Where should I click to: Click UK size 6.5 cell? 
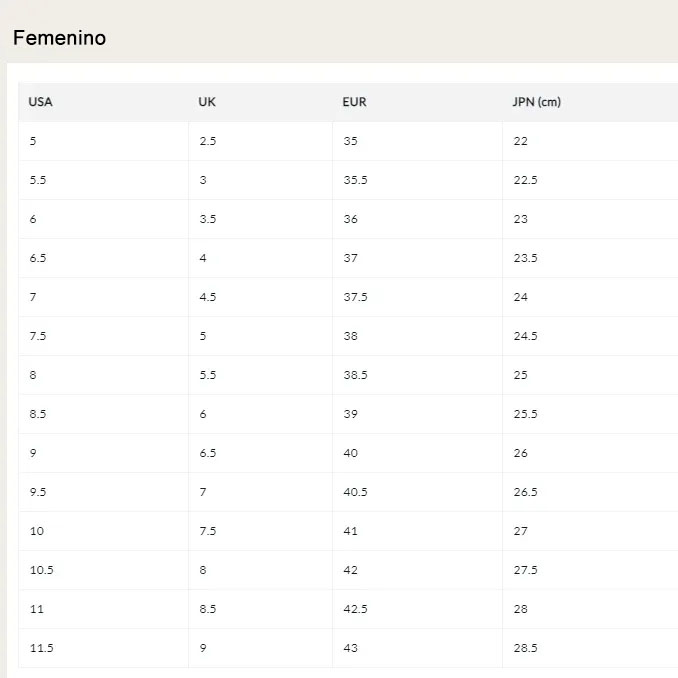tap(260, 453)
